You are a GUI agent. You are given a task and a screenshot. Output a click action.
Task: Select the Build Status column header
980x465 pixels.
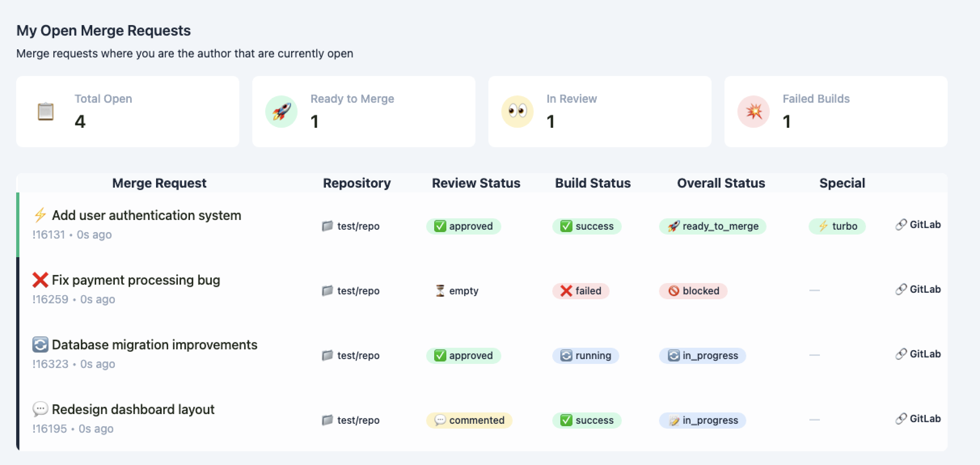click(x=593, y=183)
